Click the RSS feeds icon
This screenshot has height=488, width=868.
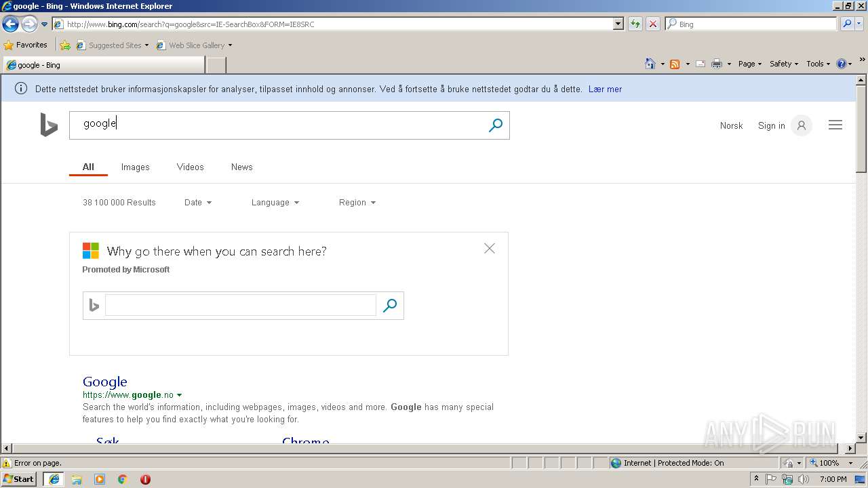[675, 64]
